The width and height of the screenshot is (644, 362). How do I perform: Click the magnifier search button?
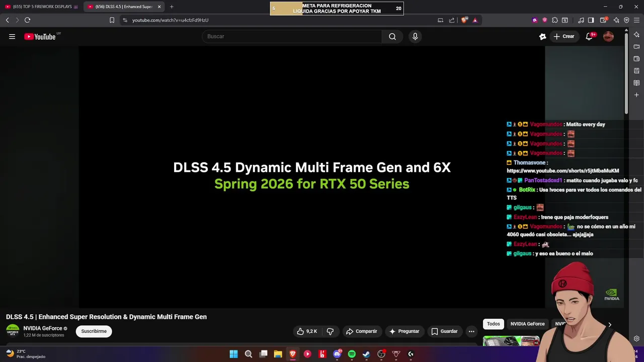(392, 36)
